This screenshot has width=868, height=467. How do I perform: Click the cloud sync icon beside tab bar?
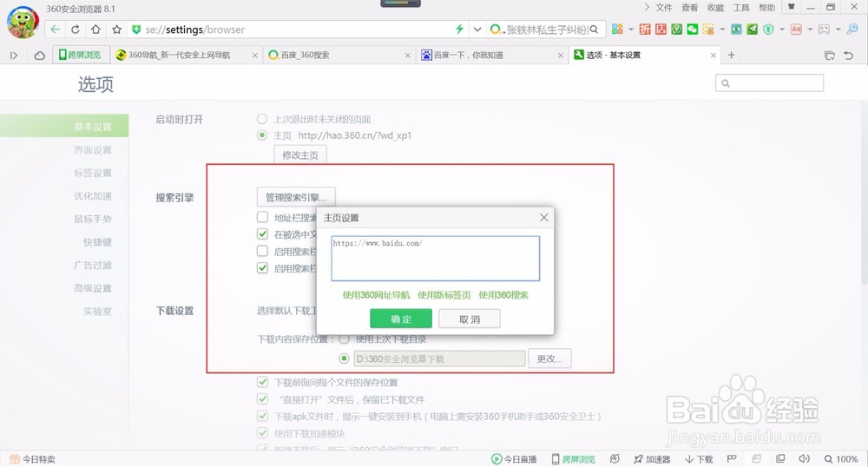[39, 56]
